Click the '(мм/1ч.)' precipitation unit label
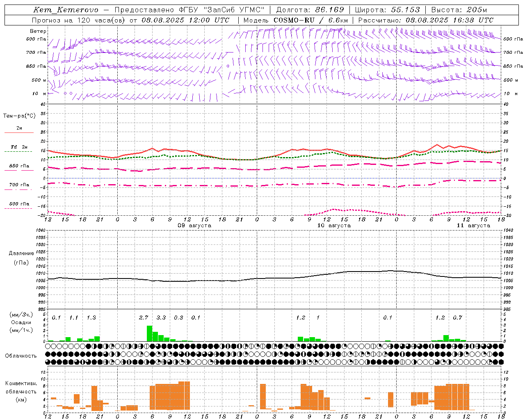The image size is (525, 420). click(21, 330)
